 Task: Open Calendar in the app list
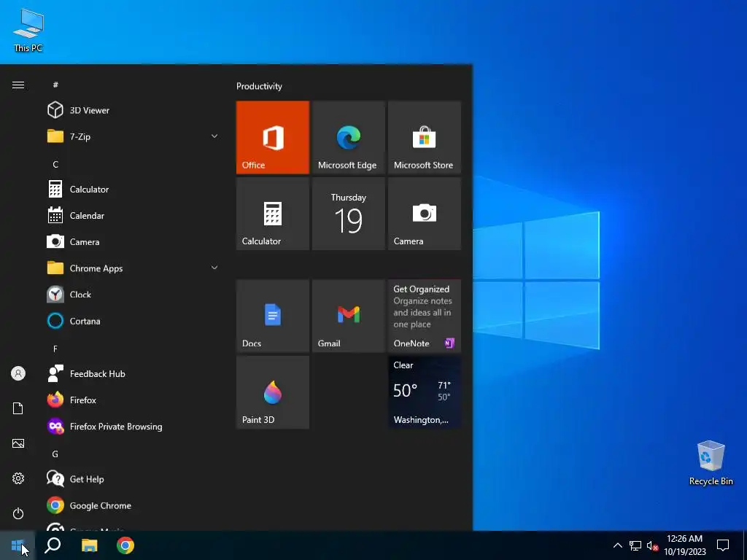133,216
